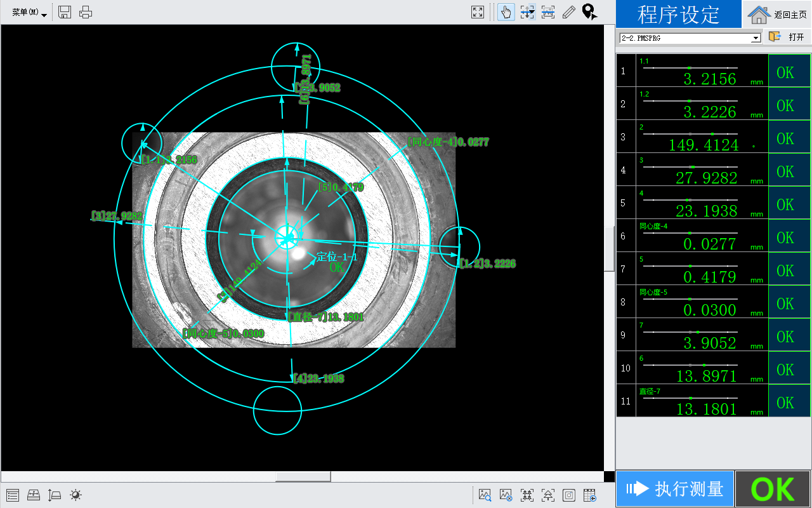
Task: Toggle the height measurement icon at bottom
Action: (x=55, y=495)
